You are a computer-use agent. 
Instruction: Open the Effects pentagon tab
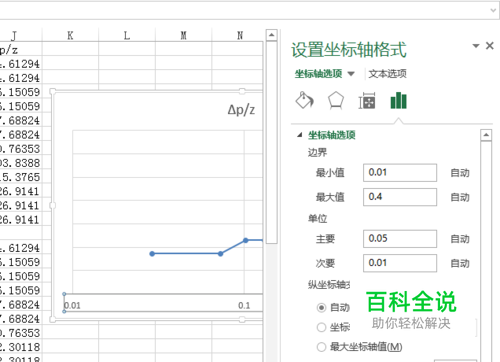(x=336, y=100)
